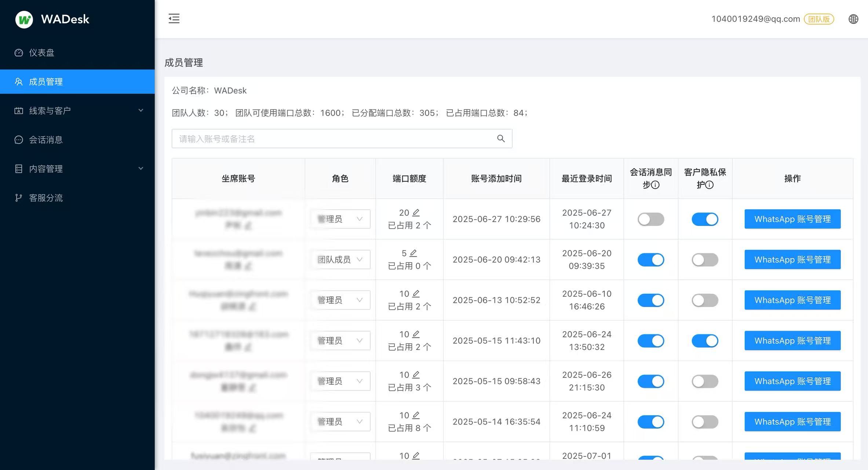This screenshot has width=868, height=470.
Task: Click the 会话消息 chat bubble icon
Action: pos(19,140)
